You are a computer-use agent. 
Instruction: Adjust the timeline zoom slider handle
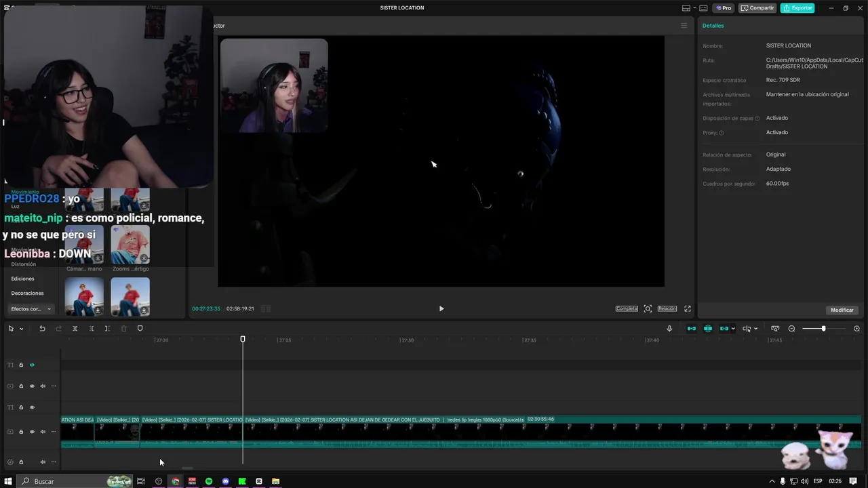pyautogui.click(x=823, y=329)
